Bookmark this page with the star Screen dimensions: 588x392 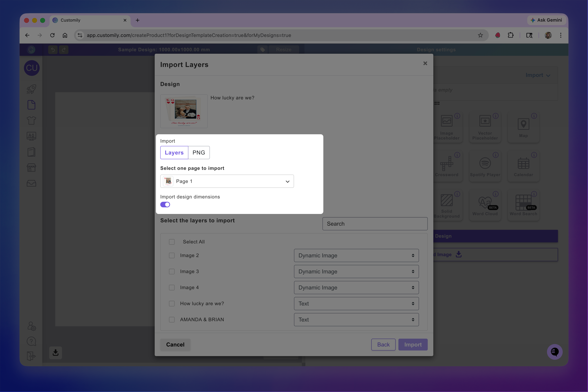480,35
